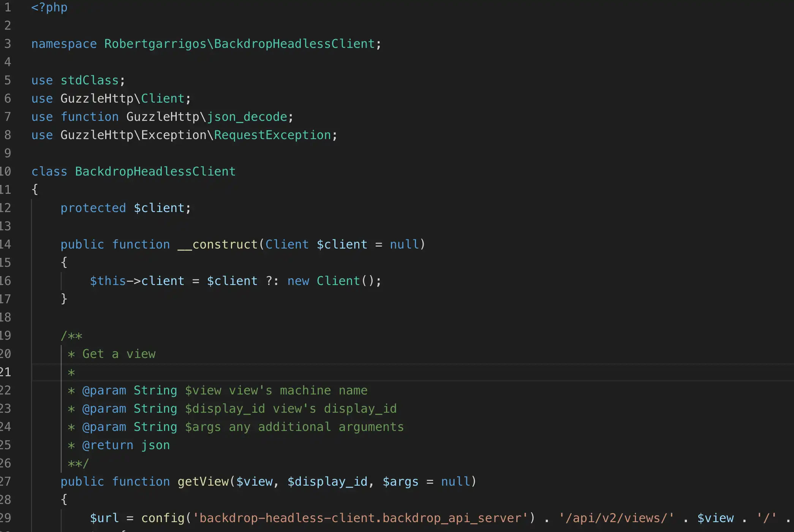Click the 'backdrop-headless-client.backdrop_api_server' config string

pyautogui.click(x=360, y=518)
